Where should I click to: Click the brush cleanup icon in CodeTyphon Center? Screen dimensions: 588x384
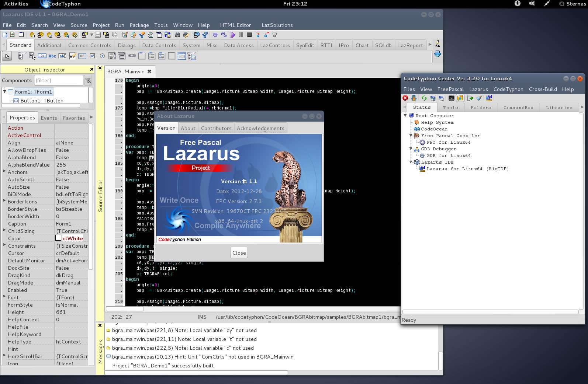click(x=479, y=98)
